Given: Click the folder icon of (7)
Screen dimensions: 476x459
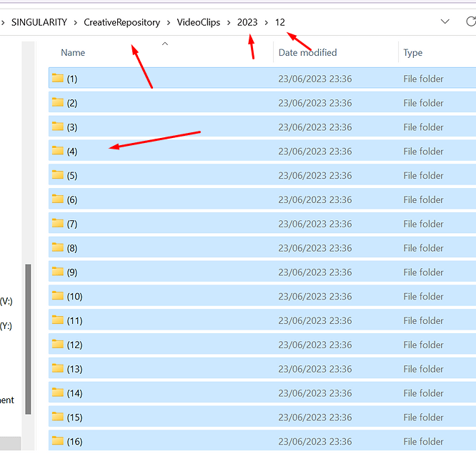Looking at the screenshot, I should click(x=57, y=223).
